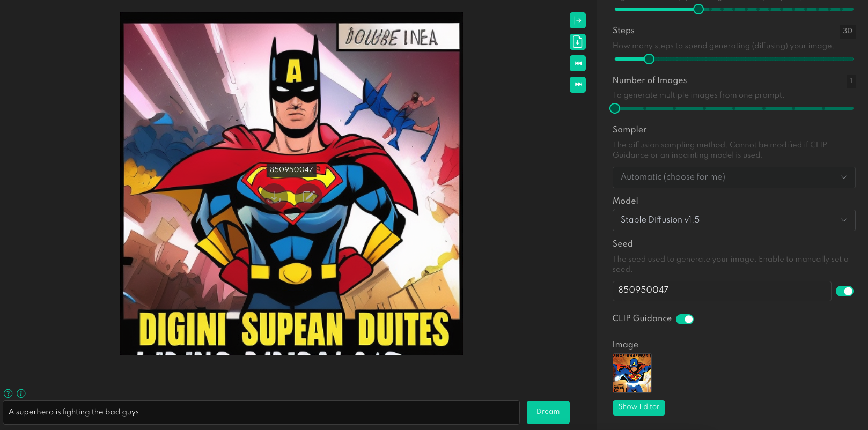Turn off CLIP Guidance switch
Viewport: 868px width, 430px height.
coord(685,319)
